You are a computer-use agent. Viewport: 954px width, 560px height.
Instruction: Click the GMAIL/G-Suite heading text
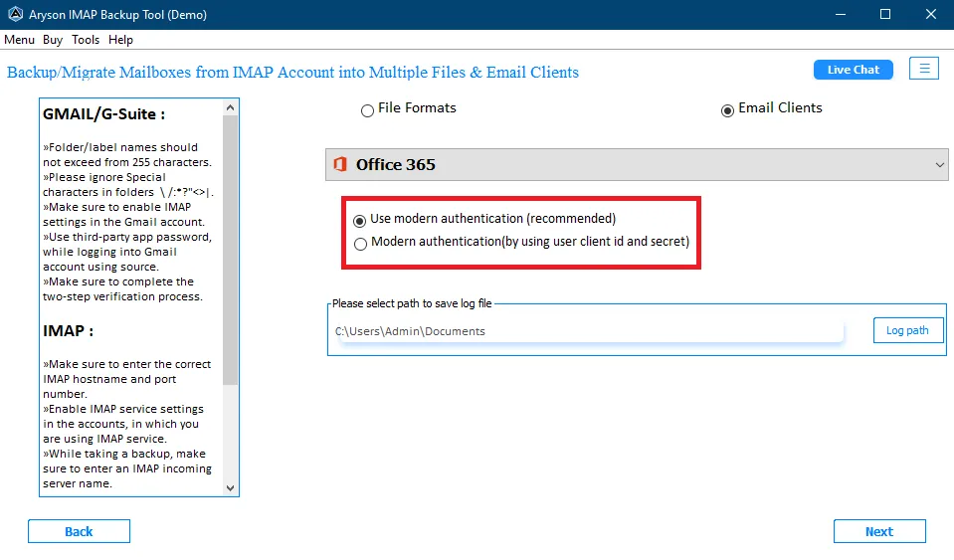point(103,114)
